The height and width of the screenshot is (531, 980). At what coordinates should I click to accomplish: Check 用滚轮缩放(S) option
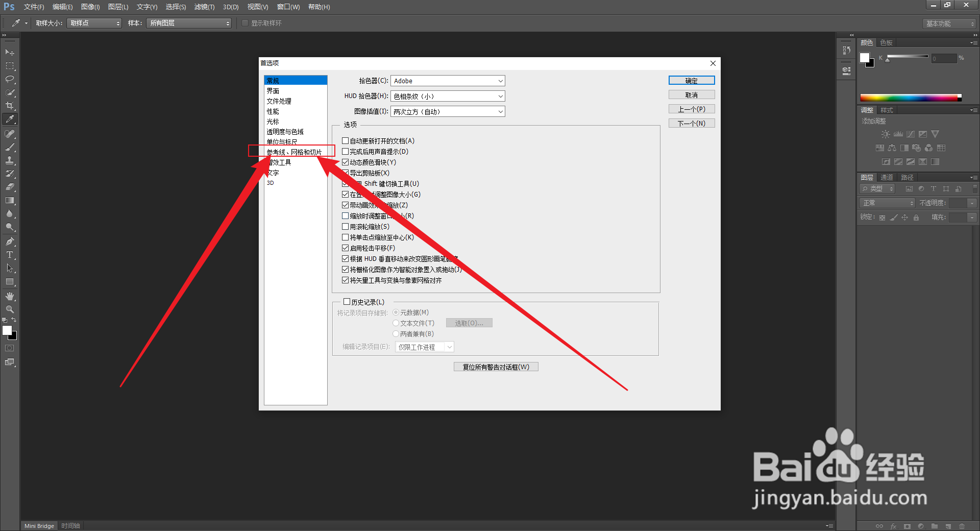pos(346,227)
